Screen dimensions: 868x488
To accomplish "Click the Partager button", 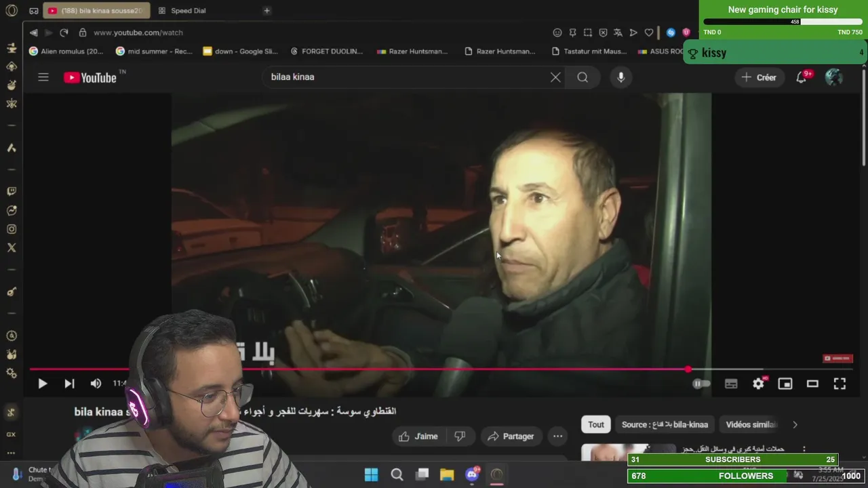I will point(511,436).
